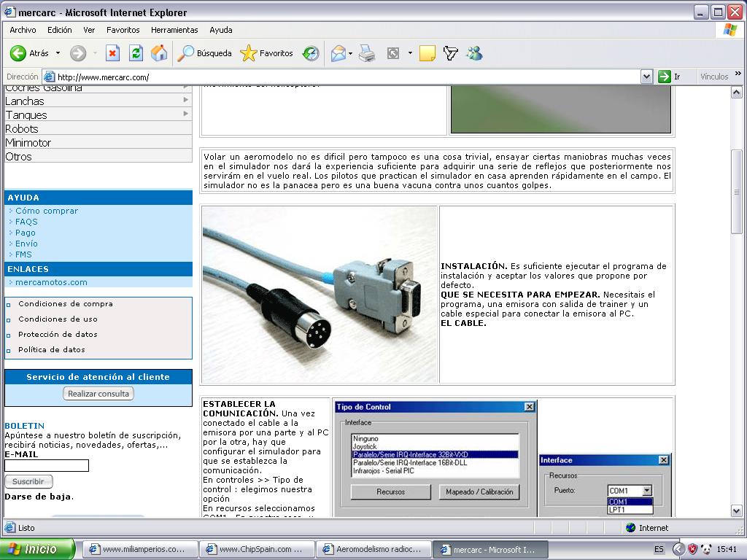Image resolution: width=747 pixels, height=560 pixels.
Task: Open the Favoritos star toolbar button
Action: tap(267, 53)
